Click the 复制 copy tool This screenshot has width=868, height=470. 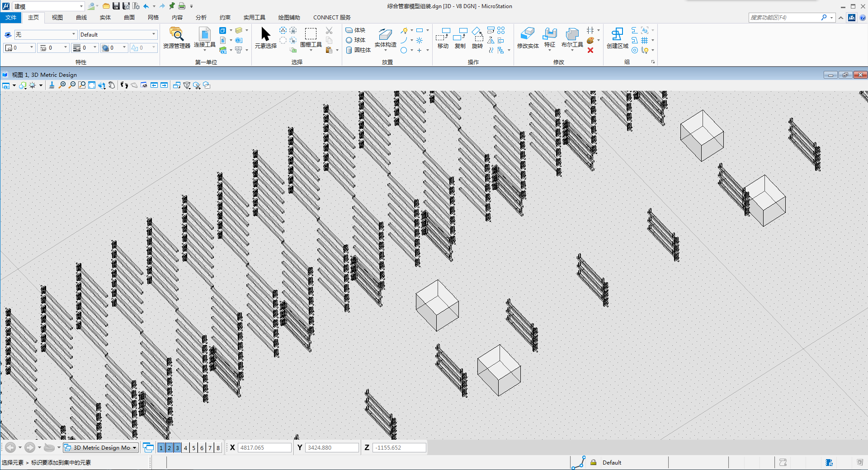tap(460, 38)
